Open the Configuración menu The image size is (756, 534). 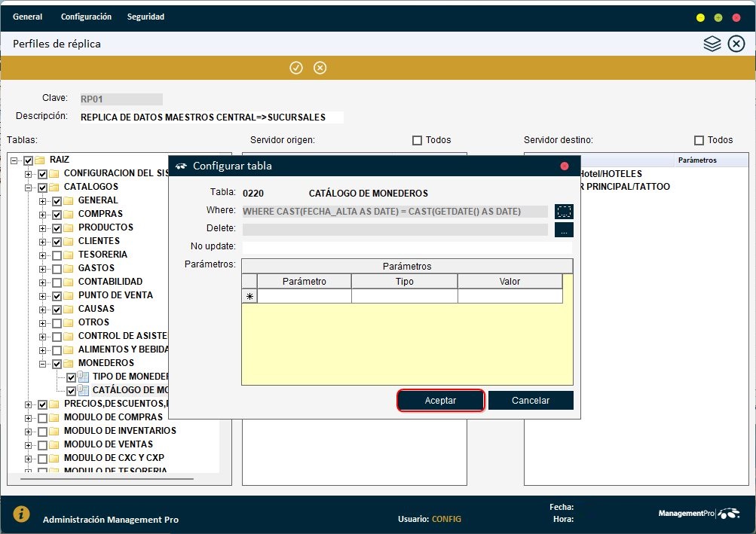[x=85, y=16]
